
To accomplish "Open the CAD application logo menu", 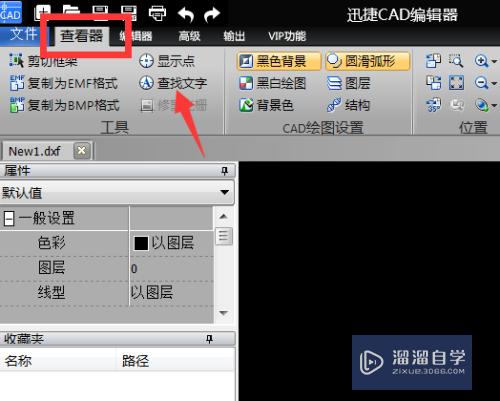I will 11,12.
